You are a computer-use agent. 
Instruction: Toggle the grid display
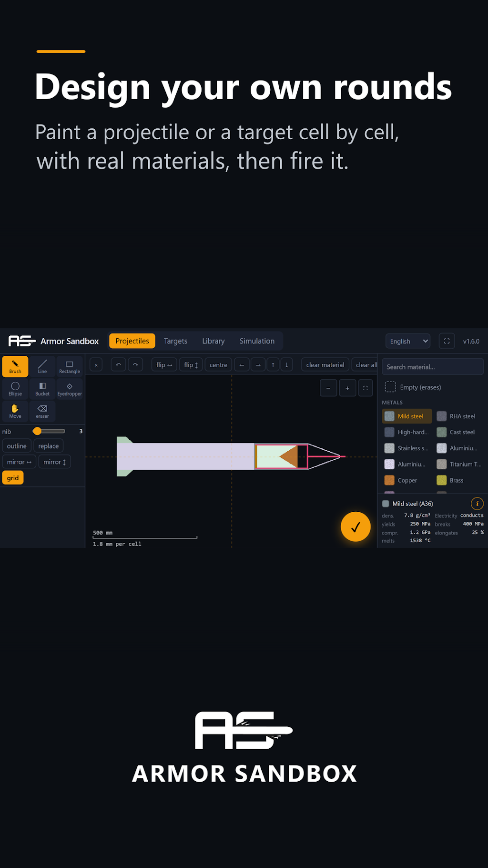coord(13,478)
